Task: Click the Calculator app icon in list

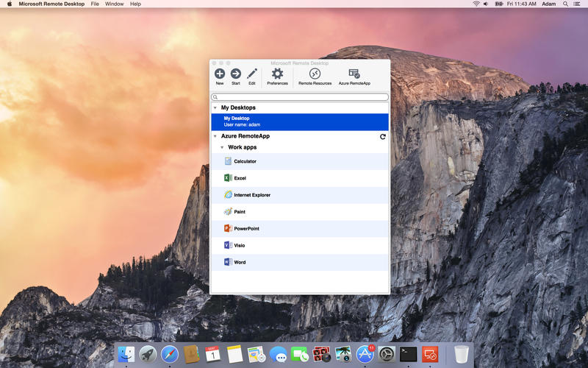Action: pyautogui.click(x=228, y=161)
